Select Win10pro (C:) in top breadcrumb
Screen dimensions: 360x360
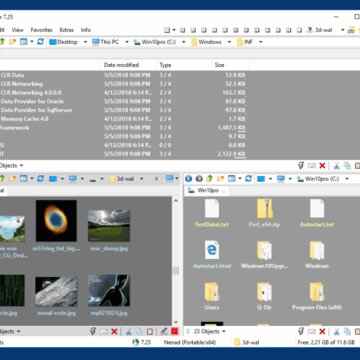click(155, 42)
